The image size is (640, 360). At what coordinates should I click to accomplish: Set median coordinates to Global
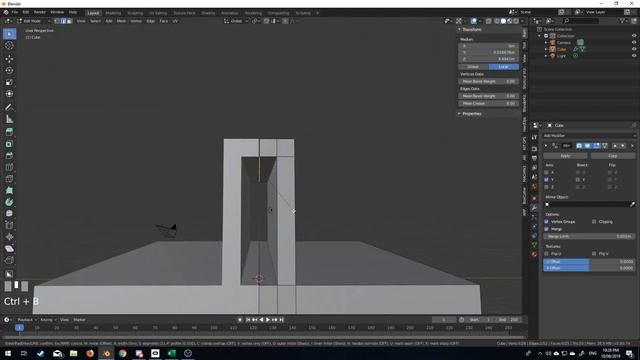click(473, 67)
